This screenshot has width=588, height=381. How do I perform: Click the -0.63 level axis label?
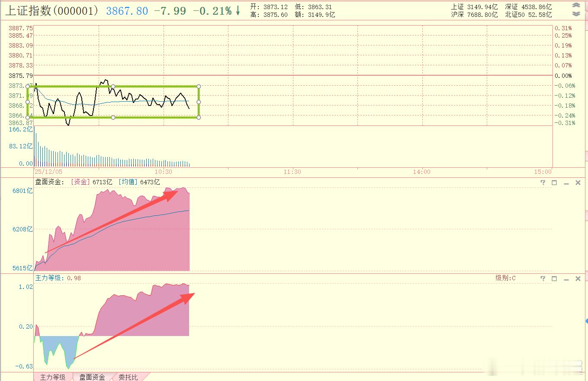click(24, 366)
